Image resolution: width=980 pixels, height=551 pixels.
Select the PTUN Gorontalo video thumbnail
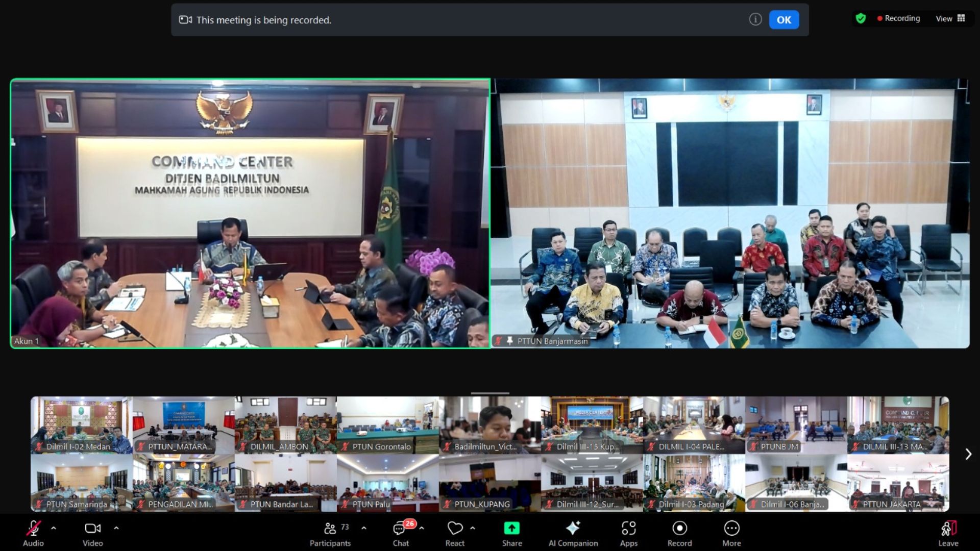[387, 425]
